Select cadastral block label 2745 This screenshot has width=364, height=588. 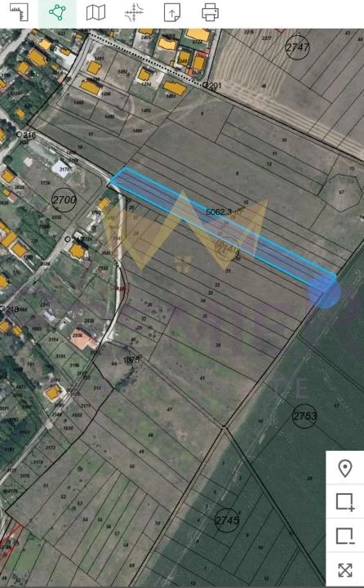[227, 520]
